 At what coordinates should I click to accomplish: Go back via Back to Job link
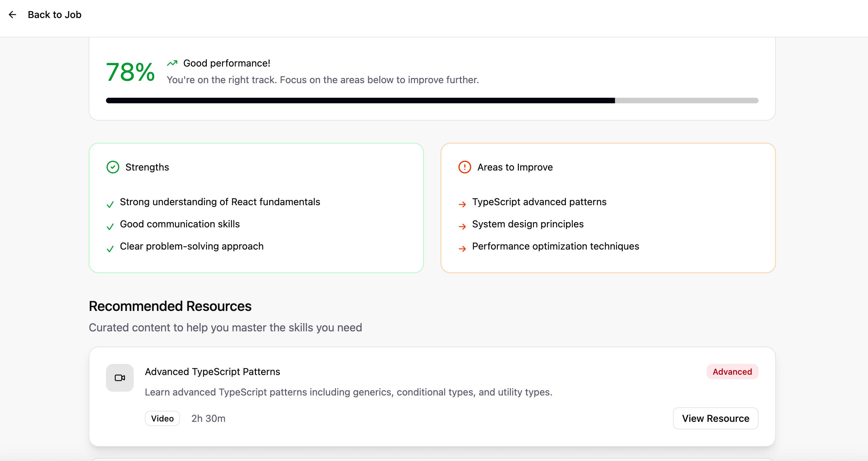54,15
